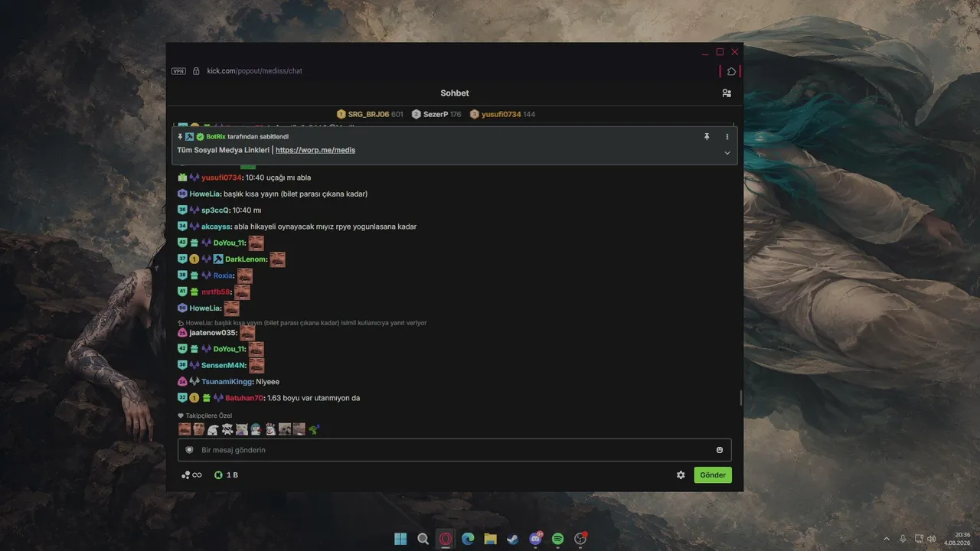Click emote image in mrtfb58's message
This screenshot has width=980, height=551.
[242, 292]
